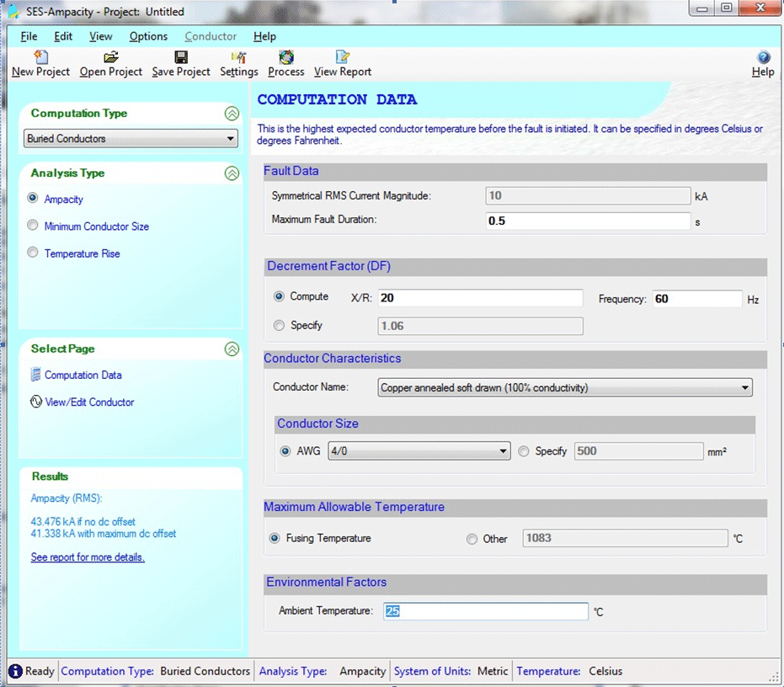Open the View menu
The image size is (784, 687).
pos(100,36)
